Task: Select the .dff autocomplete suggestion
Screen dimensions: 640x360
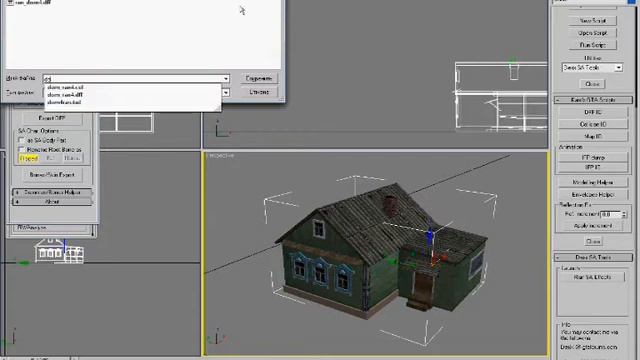Action: (65, 95)
